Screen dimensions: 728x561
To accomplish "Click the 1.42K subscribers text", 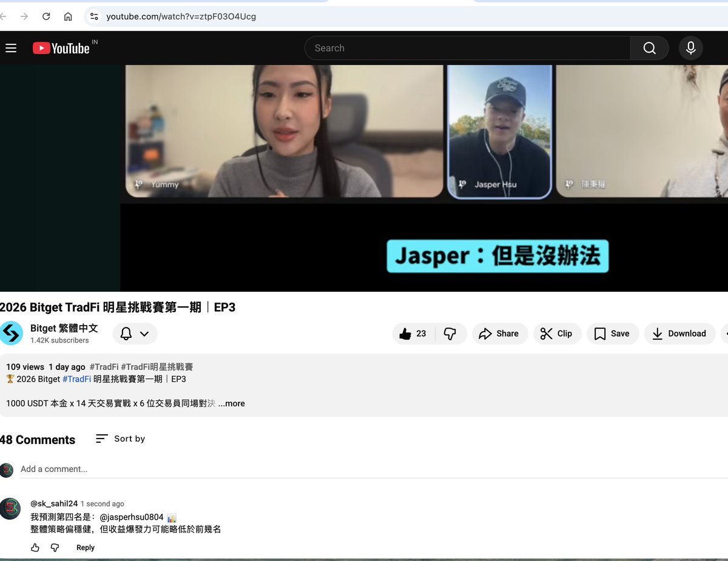I will point(59,341).
